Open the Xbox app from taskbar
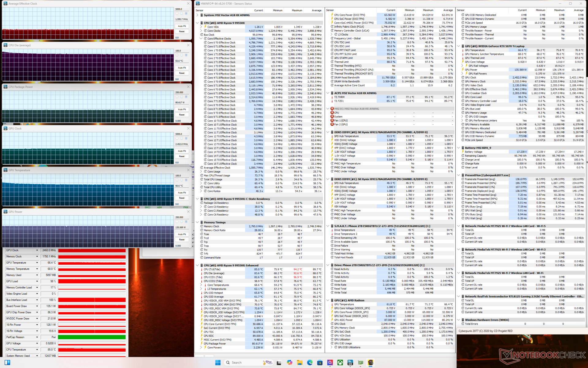Image resolution: width=588 pixels, height=368 pixels. tap(340, 362)
